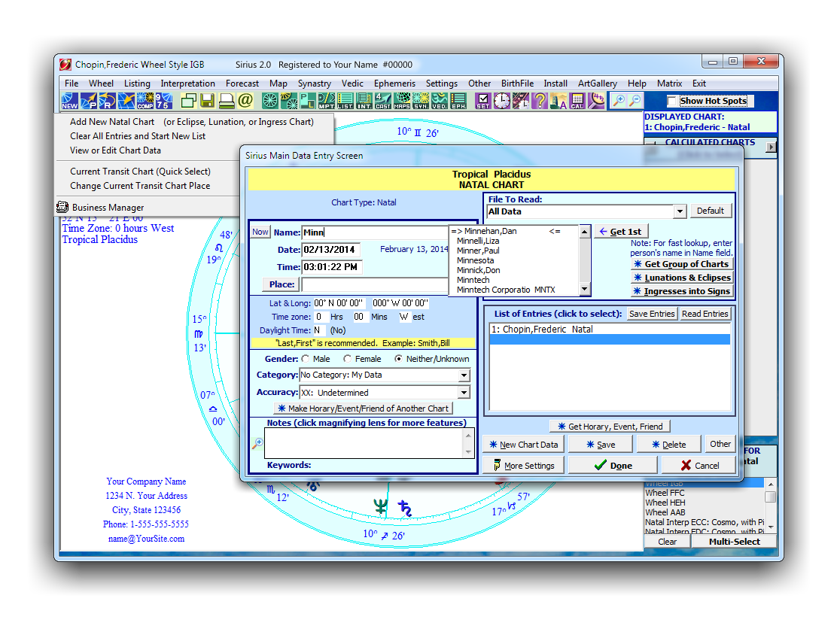Choose 'Clear All Entries and Start New List'
This screenshot has height=644, width=837.
tap(138, 136)
